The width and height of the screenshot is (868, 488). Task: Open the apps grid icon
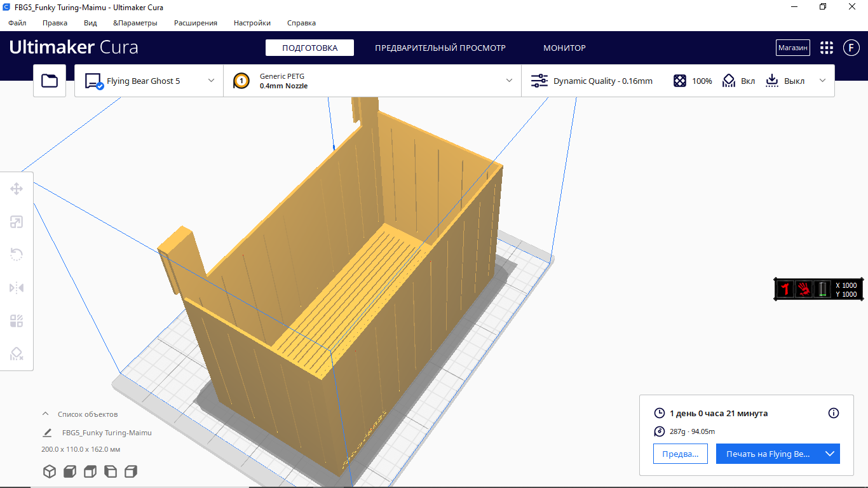(826, 48)
